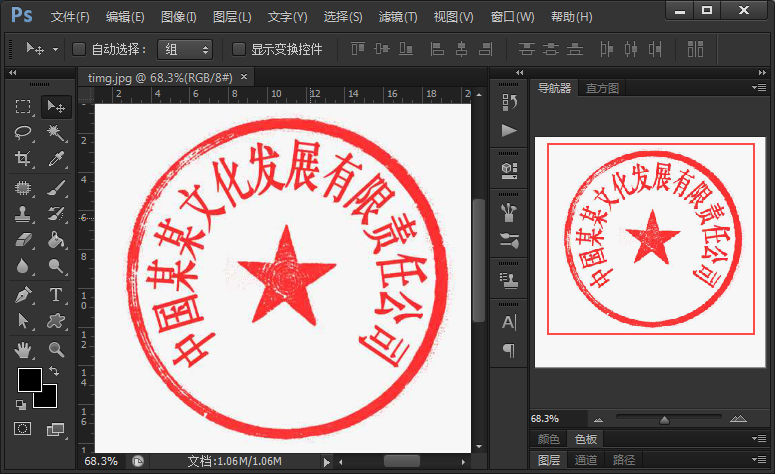The height and width of the screenshot is (474, 775).
Task: Expand the toolbox double-arrow
Action: [x=12, y=72]
